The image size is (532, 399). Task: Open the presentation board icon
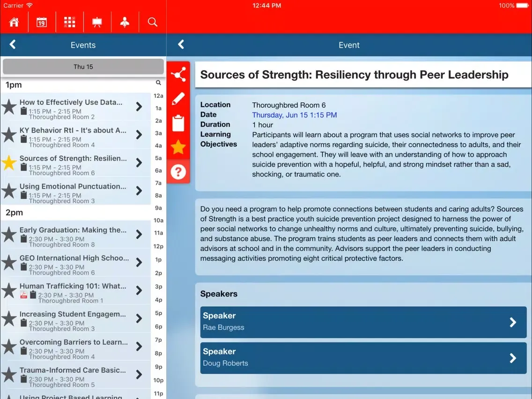(x=97, y=22)
